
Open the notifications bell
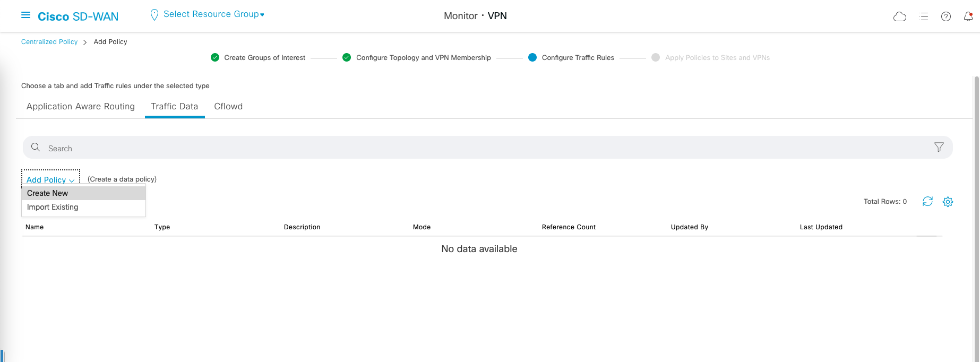968,16
